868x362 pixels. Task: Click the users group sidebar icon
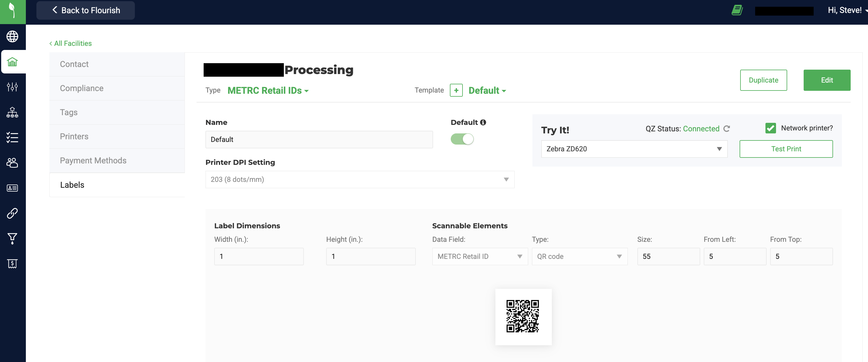click(12, 163)
